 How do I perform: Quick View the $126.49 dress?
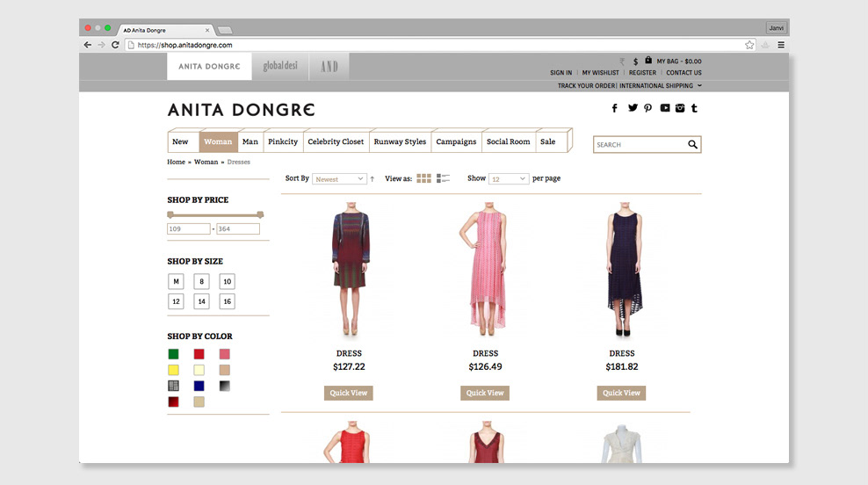(x=485, y=393)
